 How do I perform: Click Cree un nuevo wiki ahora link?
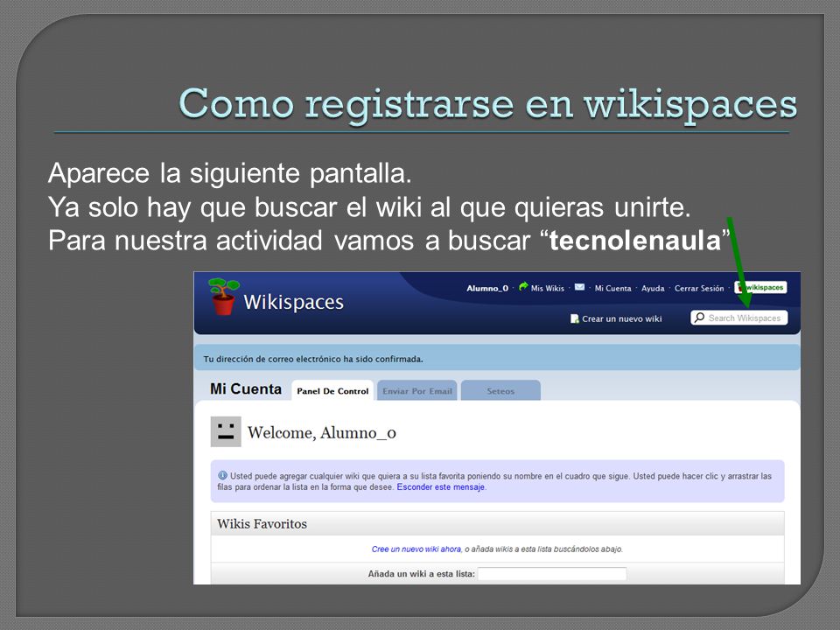click(x=416, y=549)
